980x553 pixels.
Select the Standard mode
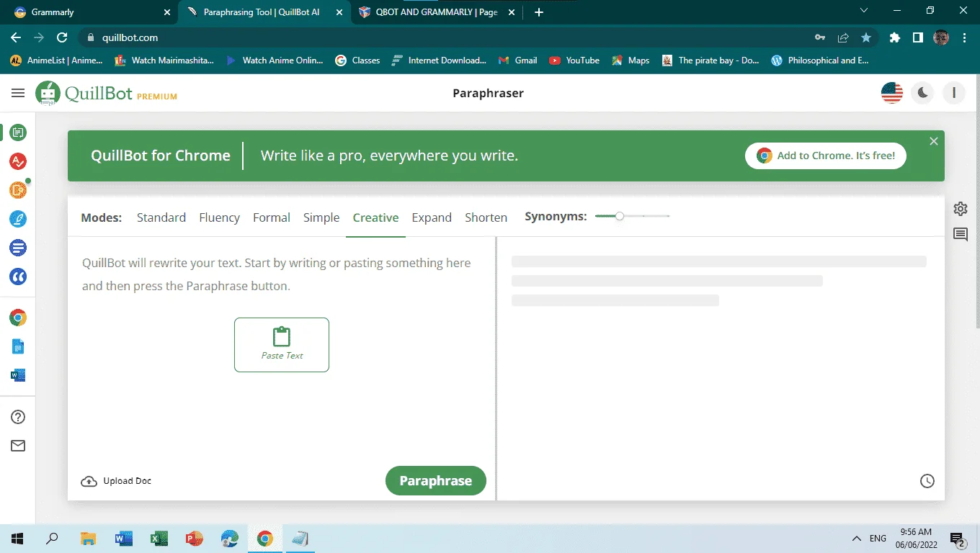(161, 217)
